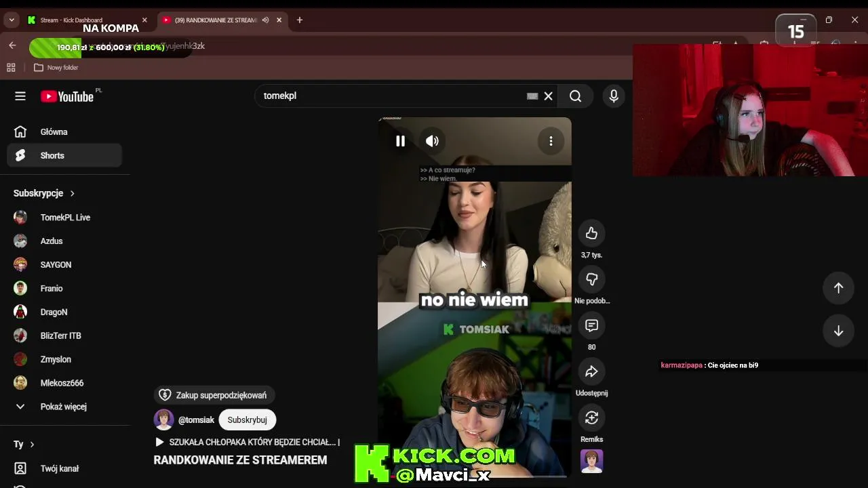The width and height of the screenshot is (868, 488).
Task: Open Główna in the sidebar
Action: 64,131
